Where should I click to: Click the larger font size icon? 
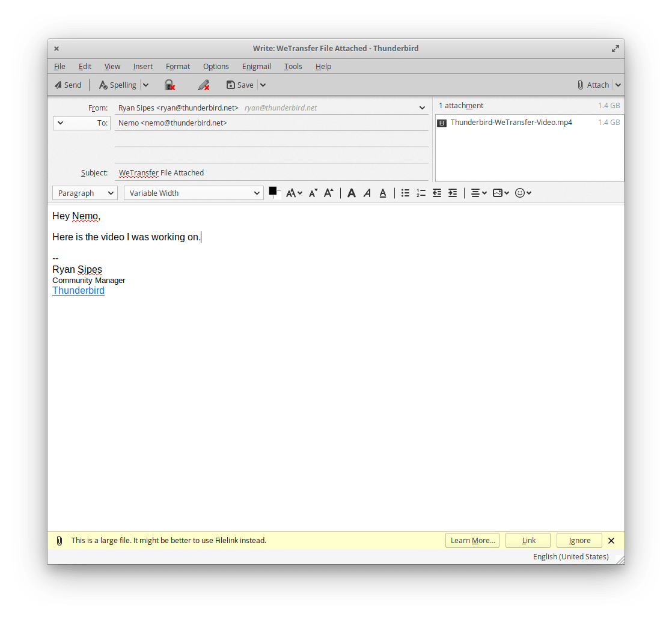click(x=328, y=193)
